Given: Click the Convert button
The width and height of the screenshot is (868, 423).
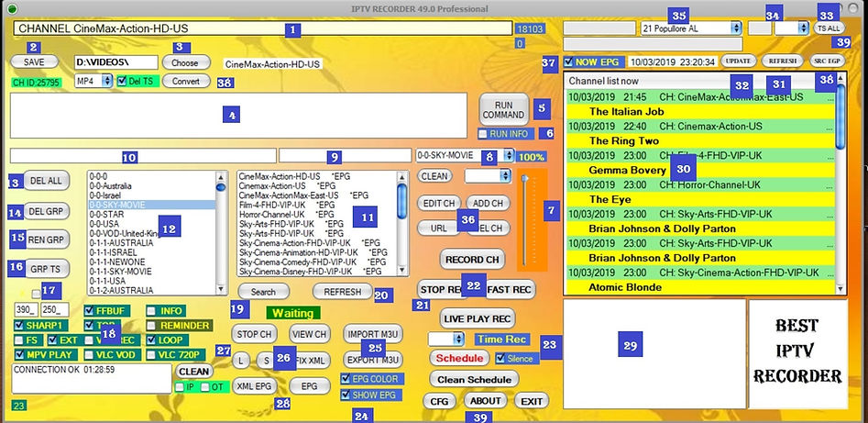Looking at the screenshot, I should [186, 82].
